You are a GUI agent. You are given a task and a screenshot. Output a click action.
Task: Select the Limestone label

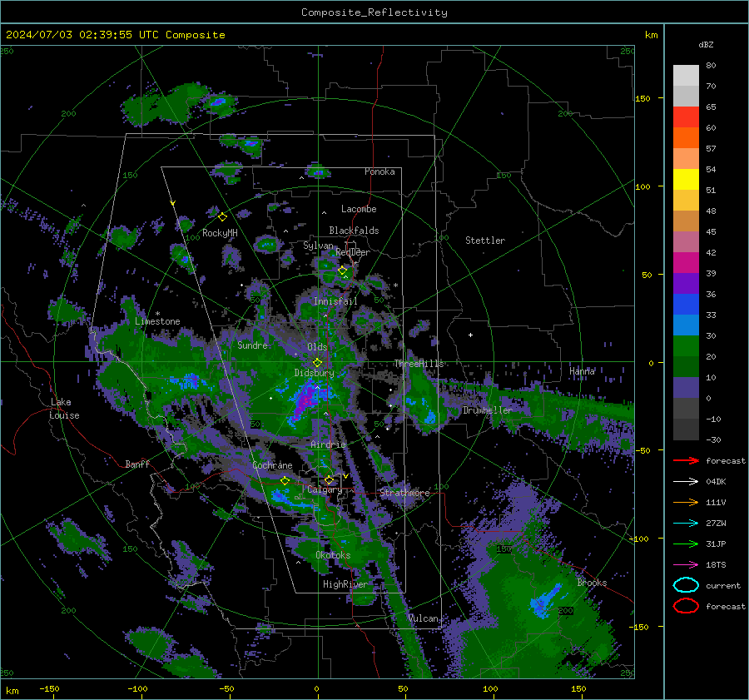157,321
